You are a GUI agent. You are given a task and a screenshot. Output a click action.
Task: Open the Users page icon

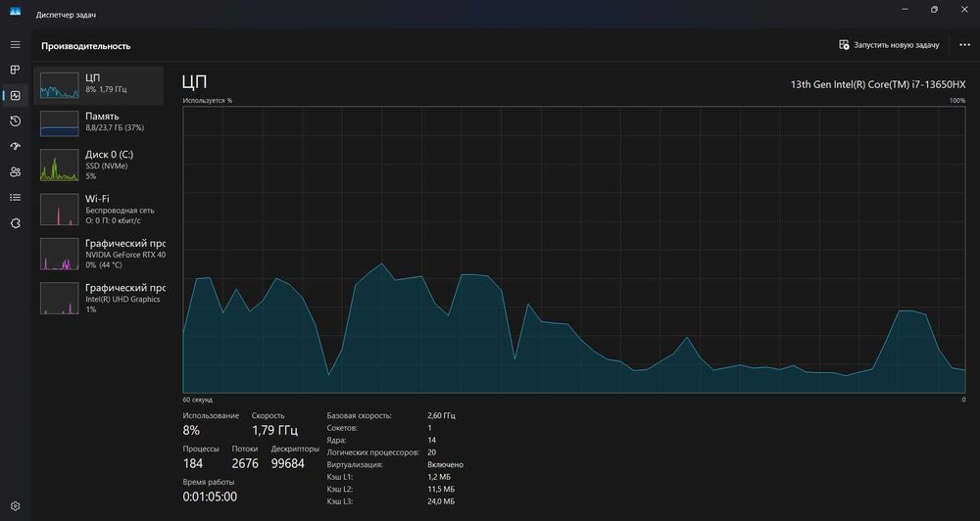click(x=15, y=171)
